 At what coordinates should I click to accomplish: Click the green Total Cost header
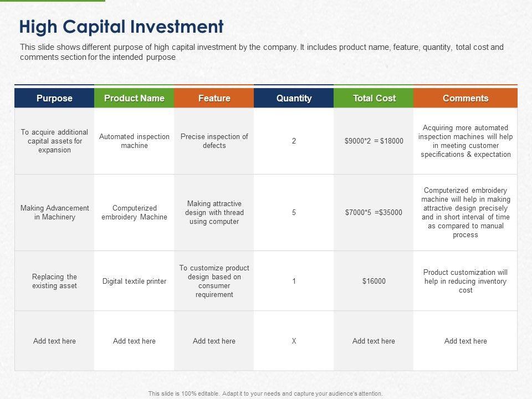click(374, 98)
